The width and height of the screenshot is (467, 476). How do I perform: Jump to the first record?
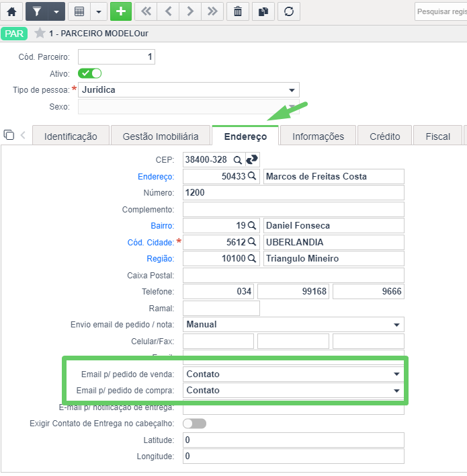pos(146,11)
